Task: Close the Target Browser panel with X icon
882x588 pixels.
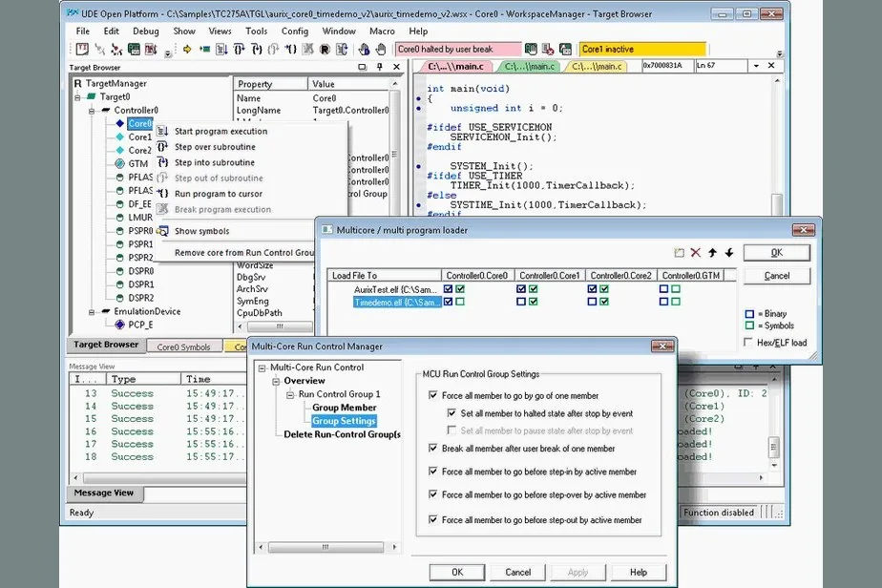Action: (396, 67)
